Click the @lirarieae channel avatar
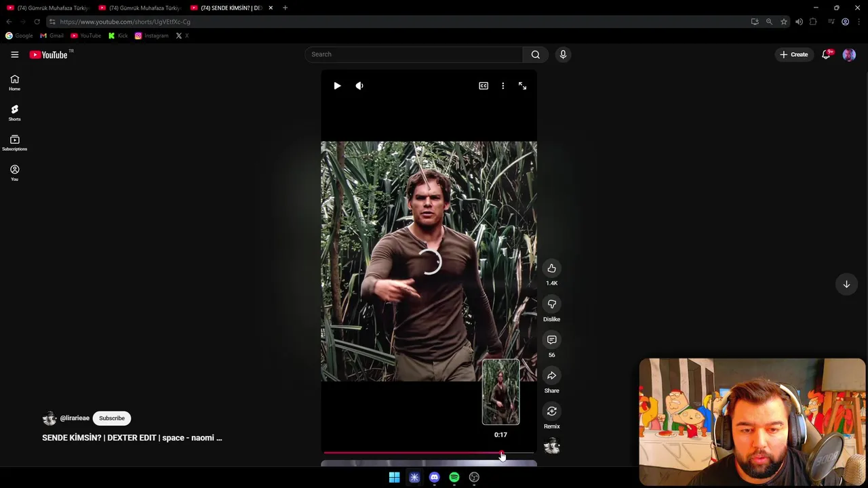Viewport: 868px width, 488px height. (x=49, y=418)
